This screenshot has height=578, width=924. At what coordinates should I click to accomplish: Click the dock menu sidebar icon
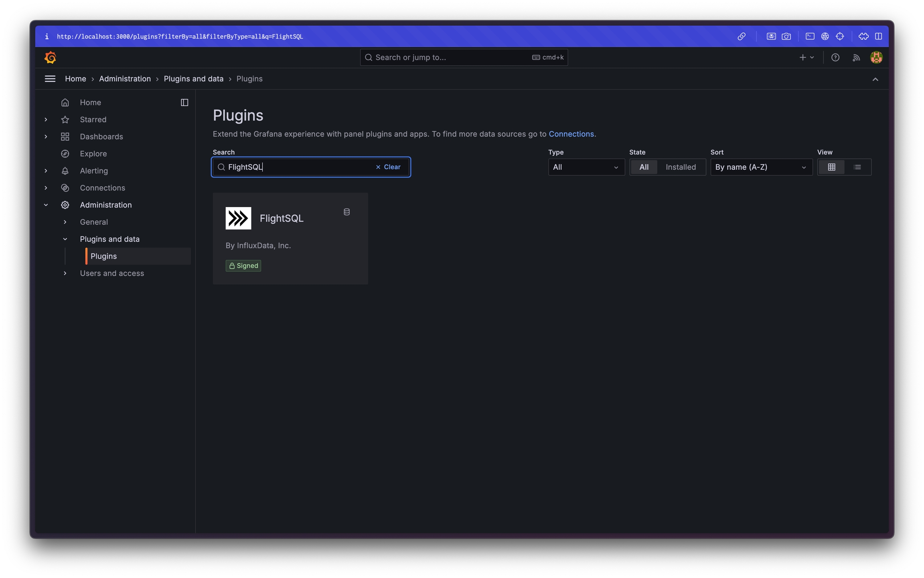coord(184,102)
